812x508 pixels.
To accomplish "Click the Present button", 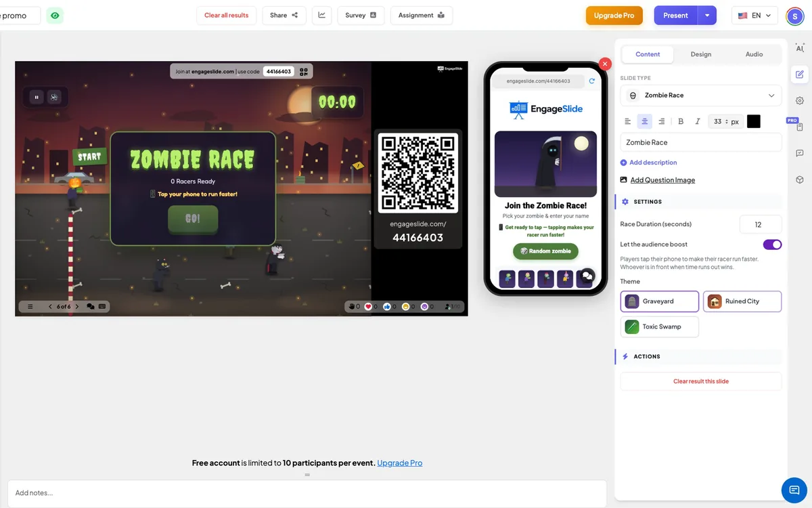I will (x=675, y=16).
